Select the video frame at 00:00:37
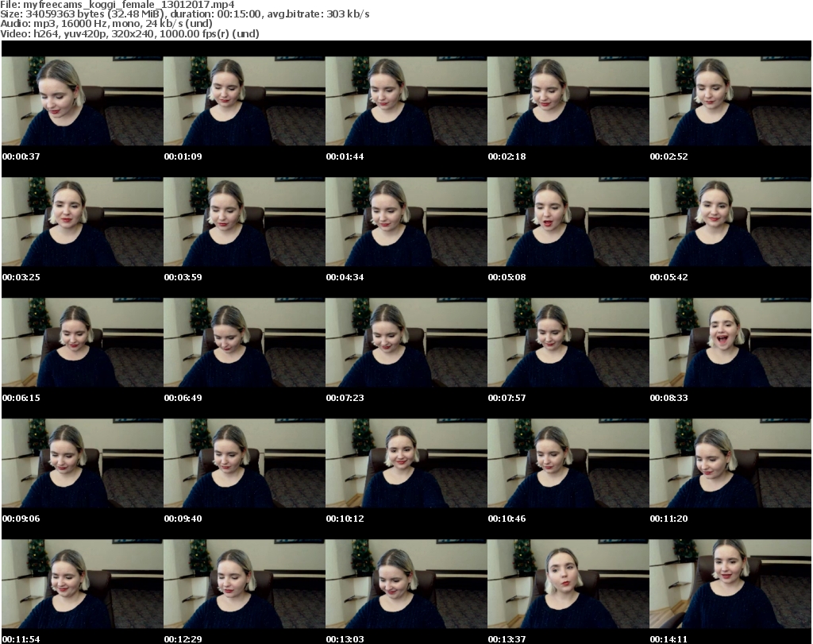Screen dimensions: 813x644 point(83,101)
